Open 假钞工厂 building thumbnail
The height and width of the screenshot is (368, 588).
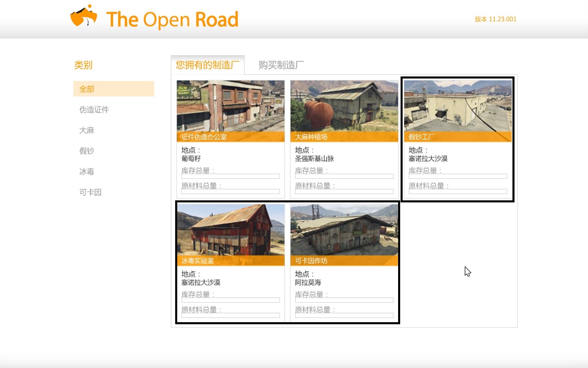(x=458, y=106)
